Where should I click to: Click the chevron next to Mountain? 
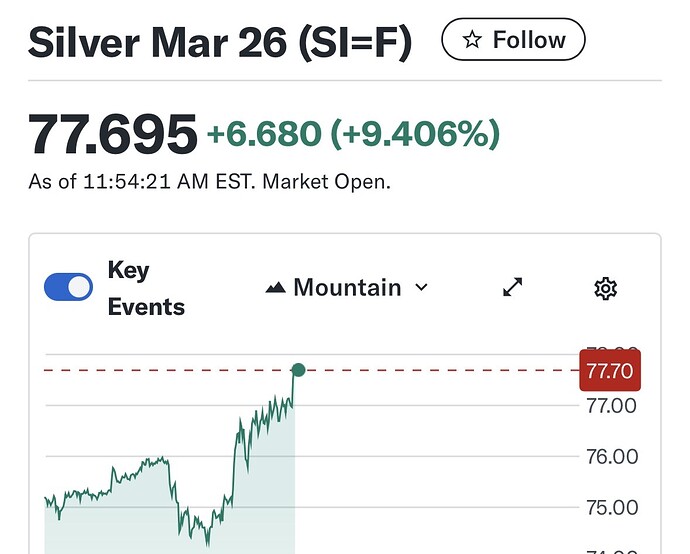coord(421,288)
